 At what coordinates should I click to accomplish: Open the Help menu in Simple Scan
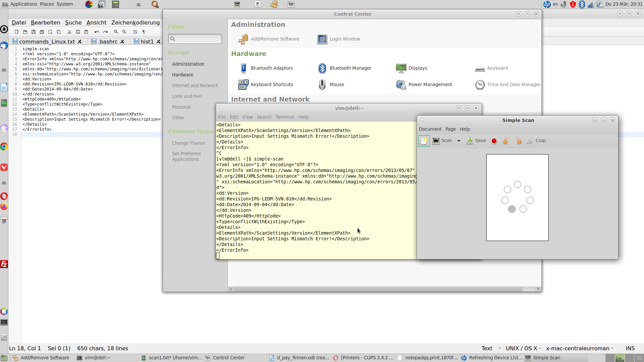tap(465, 129)
